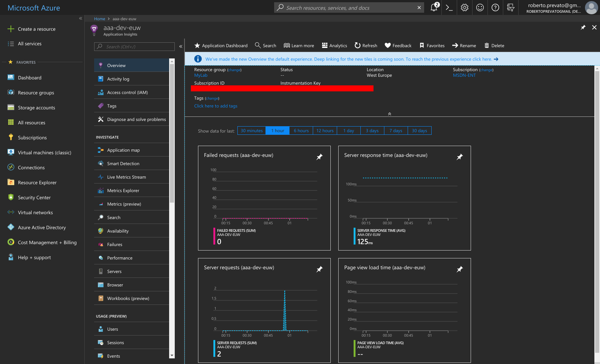Select 3 days time range
600x364 pixels.
[372, 131]
